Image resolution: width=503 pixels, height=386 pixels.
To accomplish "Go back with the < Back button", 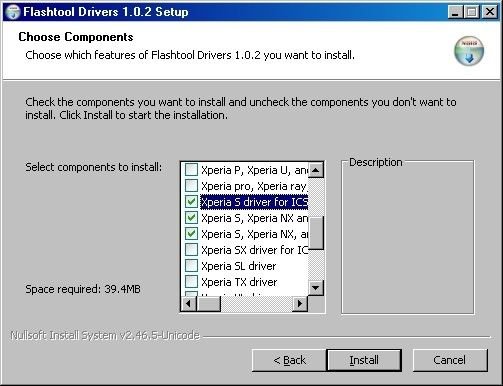I will tap(289, 360).
